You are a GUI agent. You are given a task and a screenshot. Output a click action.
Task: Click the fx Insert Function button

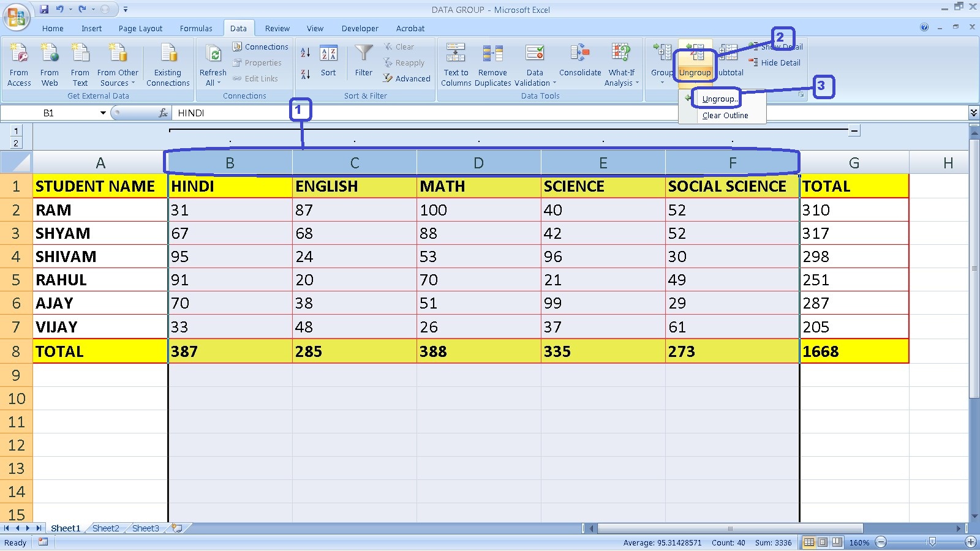coord(163,113)
